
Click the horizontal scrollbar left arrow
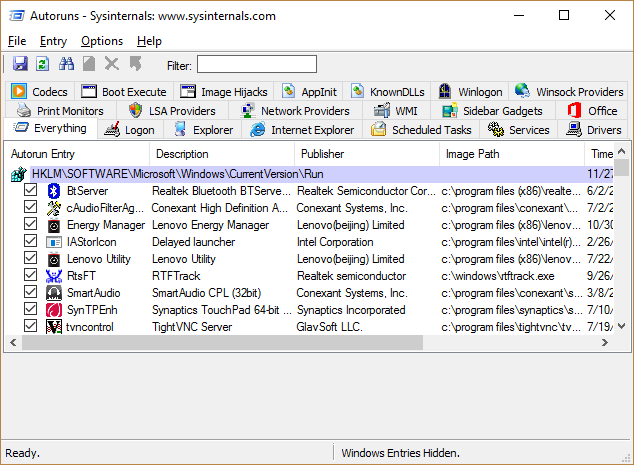pos(13,342)
